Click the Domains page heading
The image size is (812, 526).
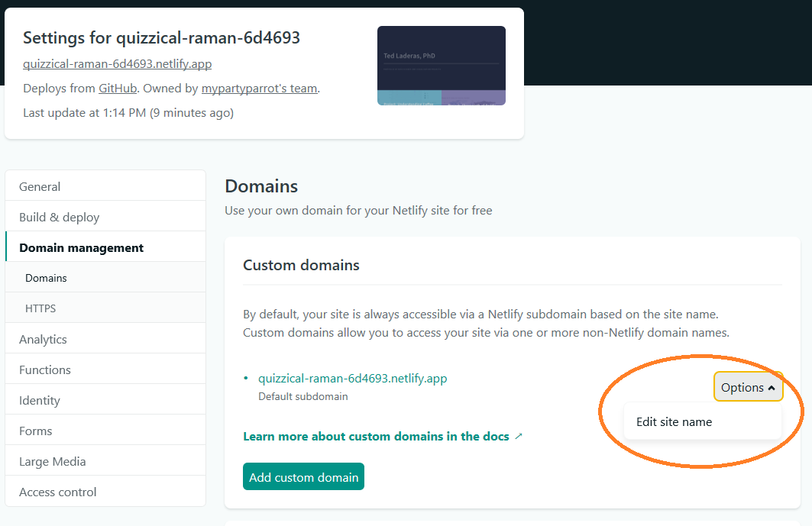pos(261,186)
